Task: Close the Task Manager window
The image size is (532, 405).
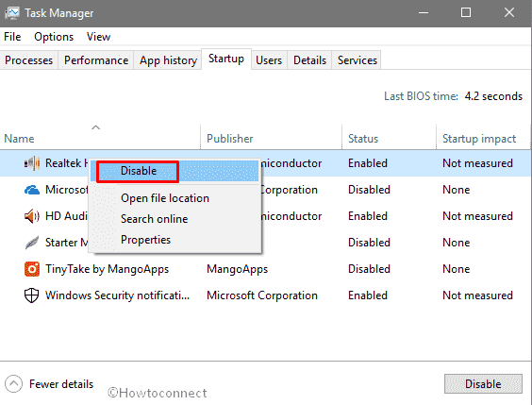Action: coord(509,12)
